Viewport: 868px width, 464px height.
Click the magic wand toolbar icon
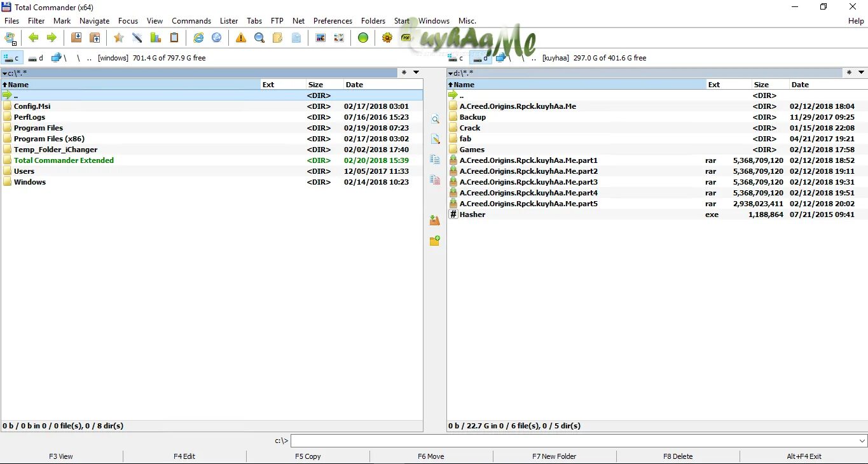coord(137,38)
